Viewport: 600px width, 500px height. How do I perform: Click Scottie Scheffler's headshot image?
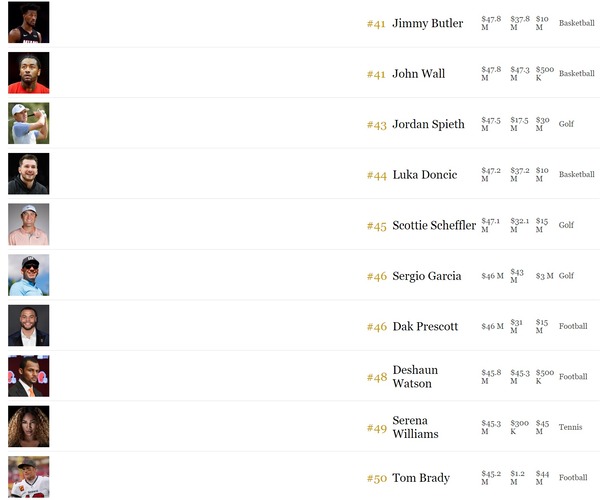29,224
